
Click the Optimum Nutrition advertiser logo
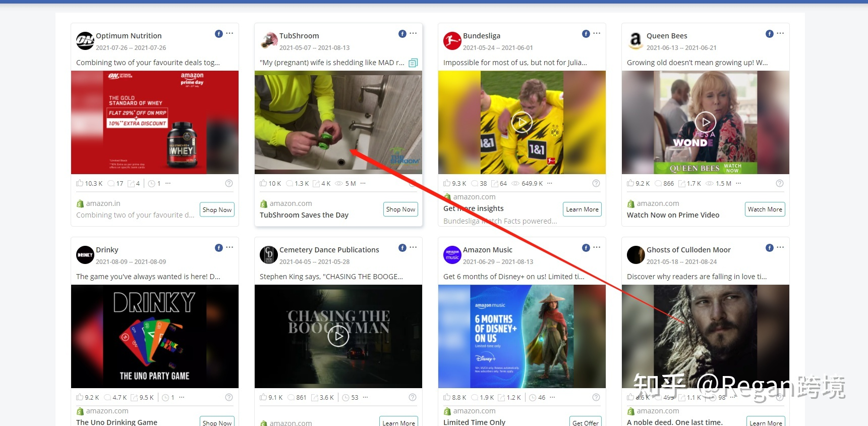85,41
